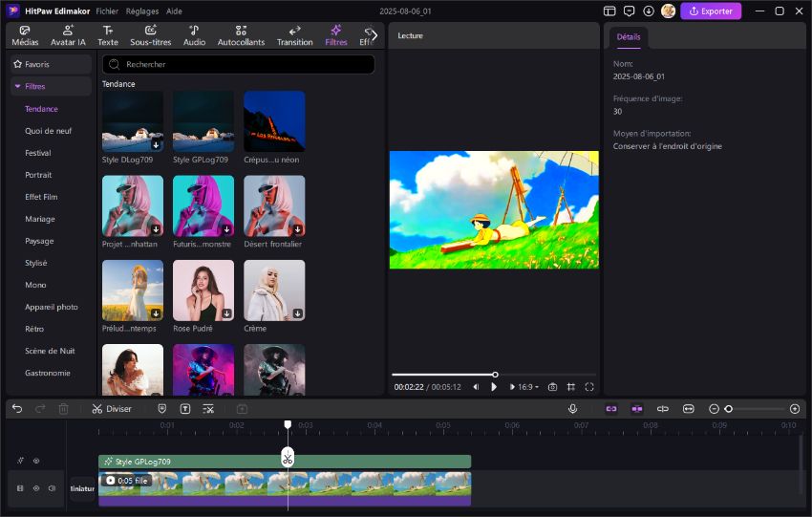Image resolution: width=812 pixels, height=517 pixels.
Task: Open the crop tool in preview
Action: 570,387
